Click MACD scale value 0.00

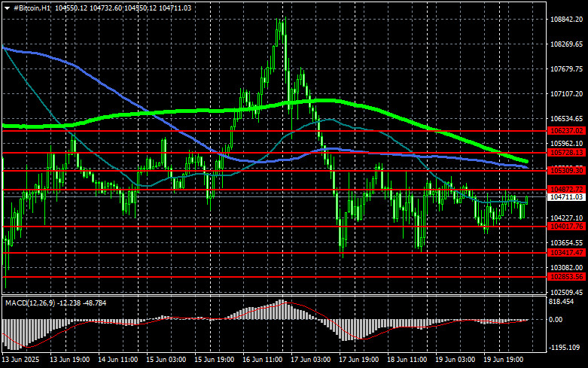[x=556, y=320]
